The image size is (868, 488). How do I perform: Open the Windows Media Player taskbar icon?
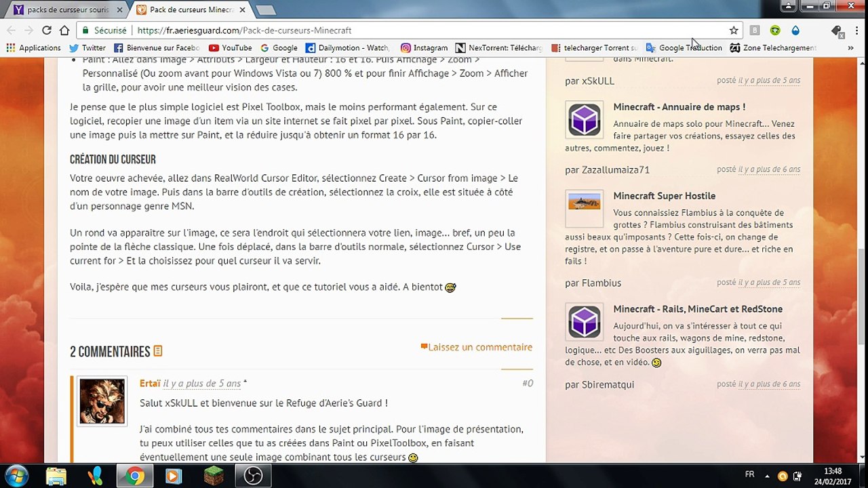pyautogui.click(x=174, y=476)
